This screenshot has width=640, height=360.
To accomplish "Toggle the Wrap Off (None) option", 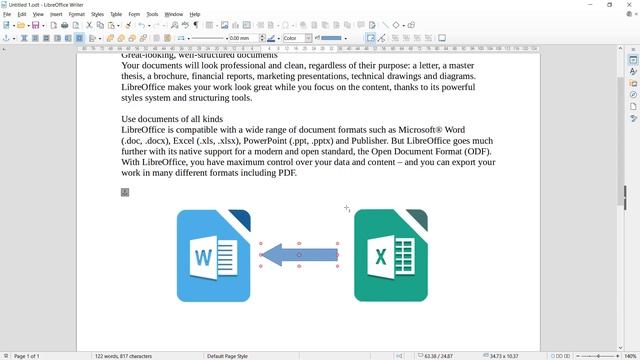I will [x=24, y=38].
